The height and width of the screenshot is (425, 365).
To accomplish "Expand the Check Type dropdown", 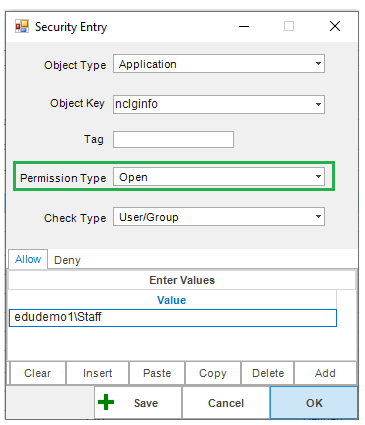I will [219, 217].
